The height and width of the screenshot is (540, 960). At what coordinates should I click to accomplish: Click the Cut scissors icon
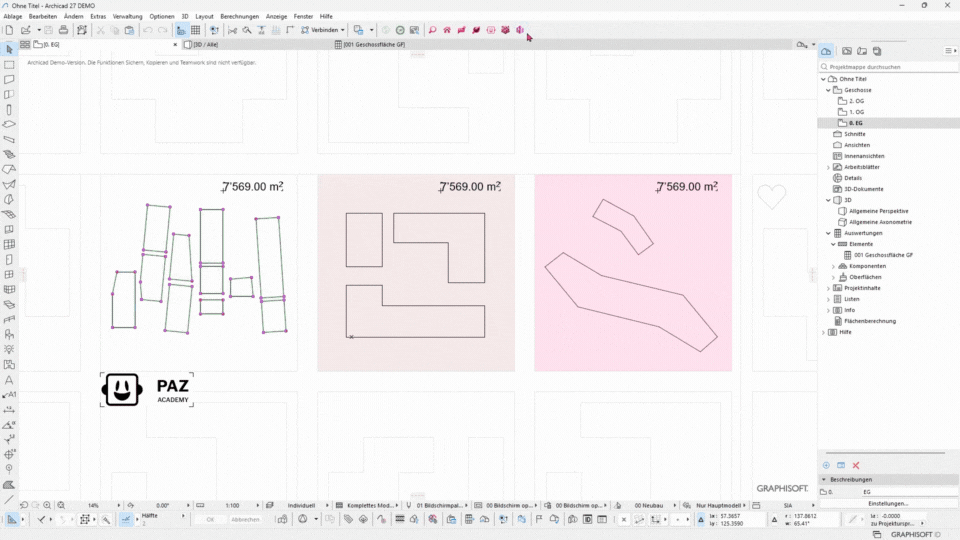(x=100, y=30)
